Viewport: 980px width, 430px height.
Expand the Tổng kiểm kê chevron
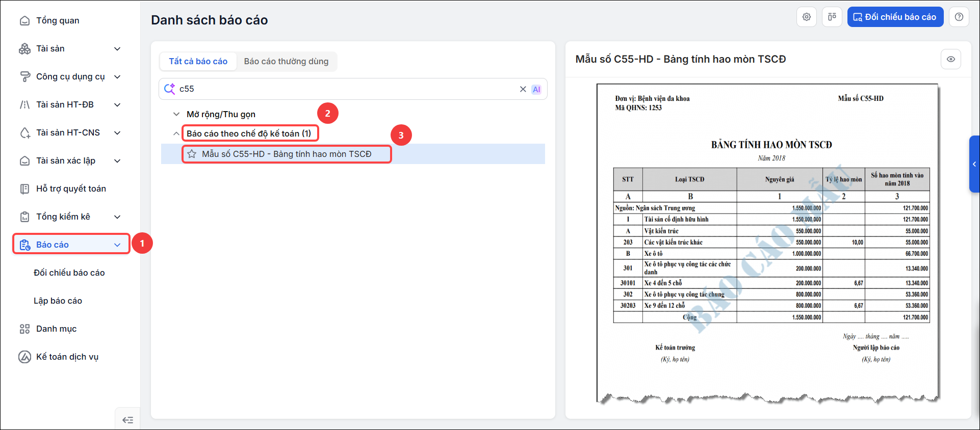pos(117,217)
